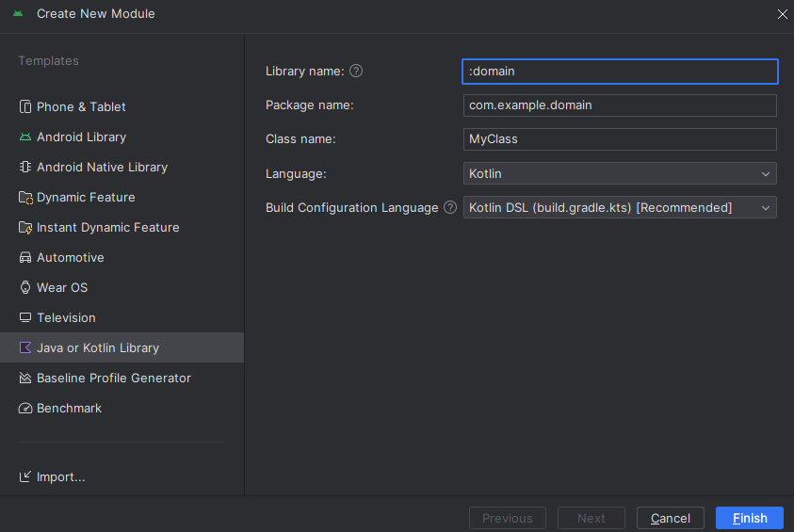The height and width of the screenshot is (532, 794).
Task: Click the Dynamic Feature folder icon
Action: (x=25, y=198)
